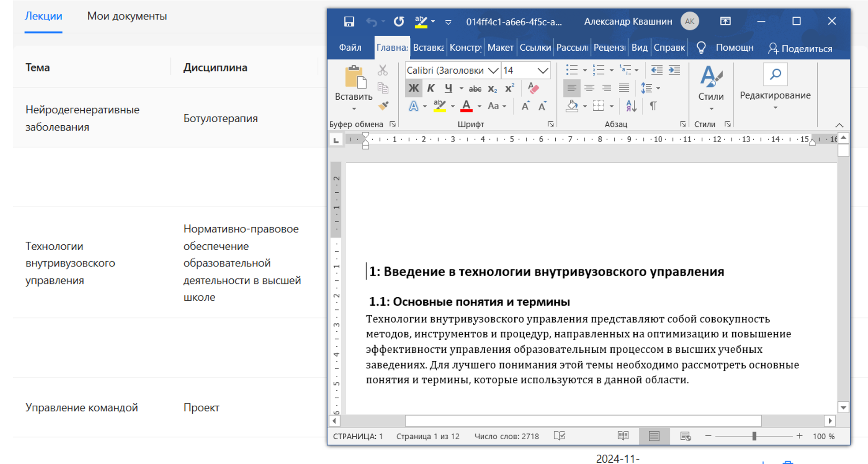This screenshot has height=464, width=868.
Task: Decrease font size with smaller A
Action: coord(542,106)
